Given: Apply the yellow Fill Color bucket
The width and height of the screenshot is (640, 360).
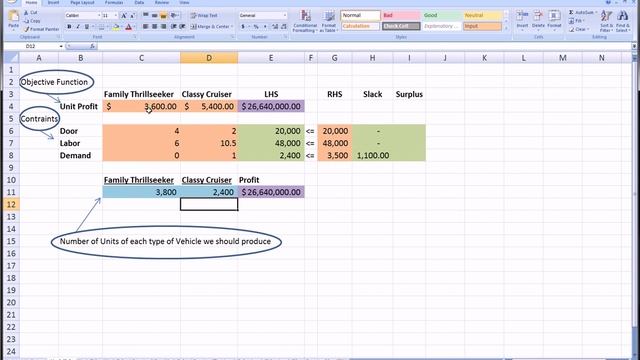Looking at the screenshot, I should [116, 27].
